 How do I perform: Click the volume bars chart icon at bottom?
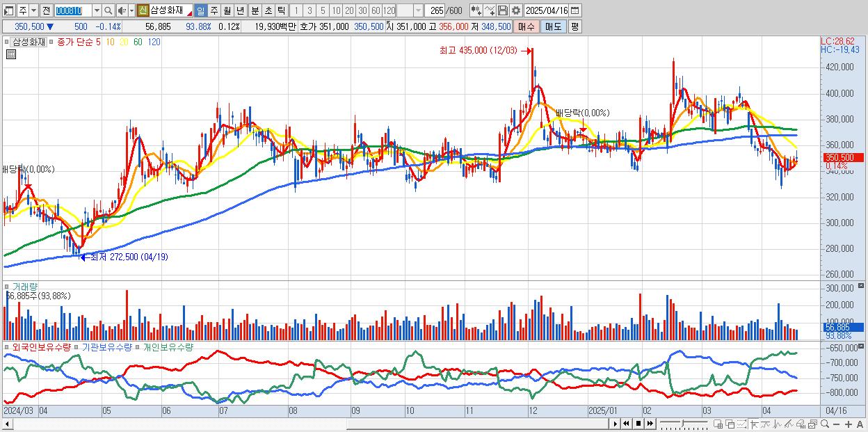[x=801, y=424]
